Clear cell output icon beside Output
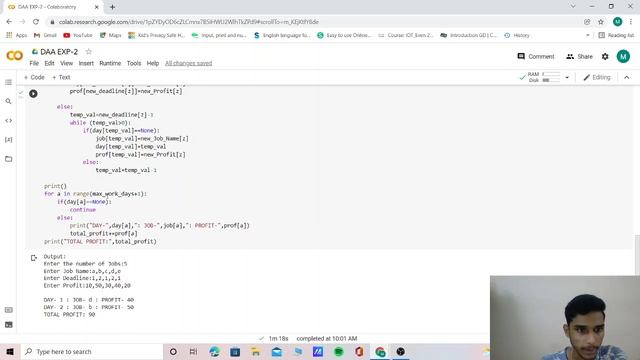Screen dimensions: 640x360 (34, 258)
